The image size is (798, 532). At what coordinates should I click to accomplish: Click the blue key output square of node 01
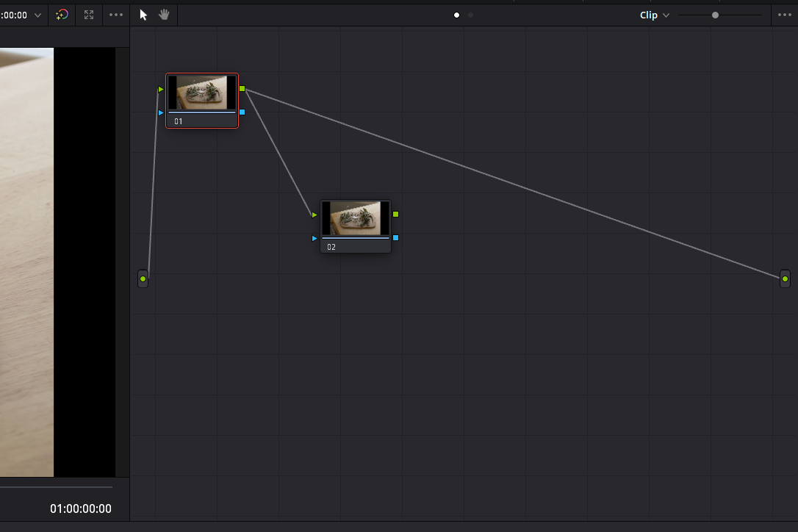click(x=242, y=112)
